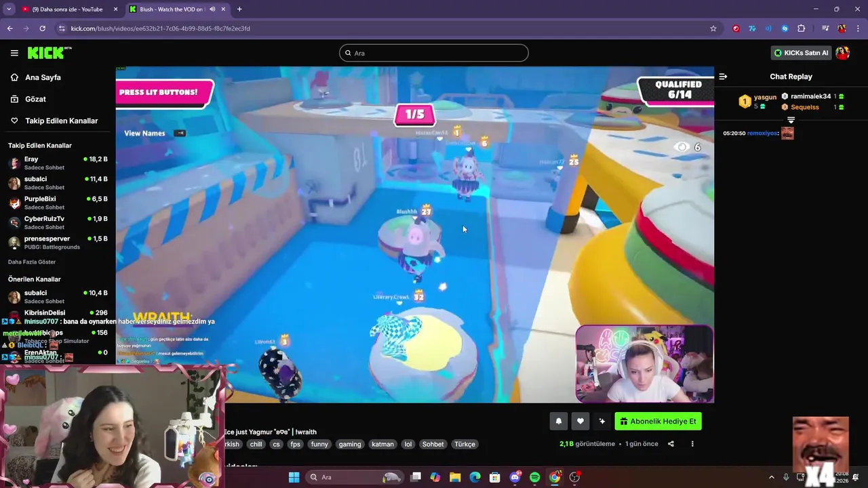Select the gaming tag

click(x=350, y=444)
